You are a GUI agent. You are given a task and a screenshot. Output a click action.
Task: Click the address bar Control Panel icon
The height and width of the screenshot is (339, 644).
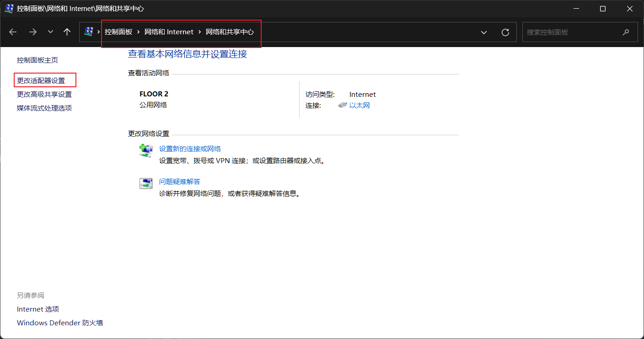click(x=89, y=32)
